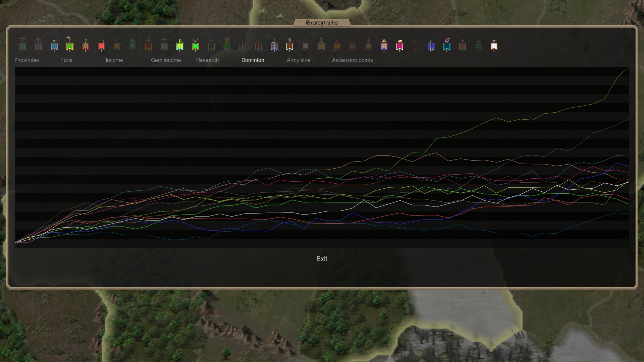Click the green banner with celtic knot topper
The width and height of the screenshot is (644, 362).
coord(227,45)
